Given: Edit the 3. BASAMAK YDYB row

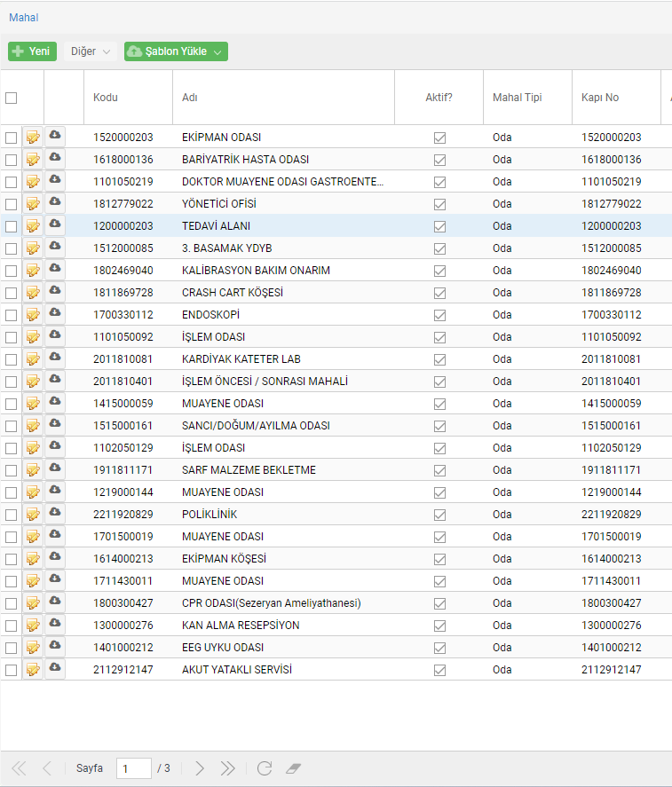Looking at the screenshot, I should pos(33,248).
